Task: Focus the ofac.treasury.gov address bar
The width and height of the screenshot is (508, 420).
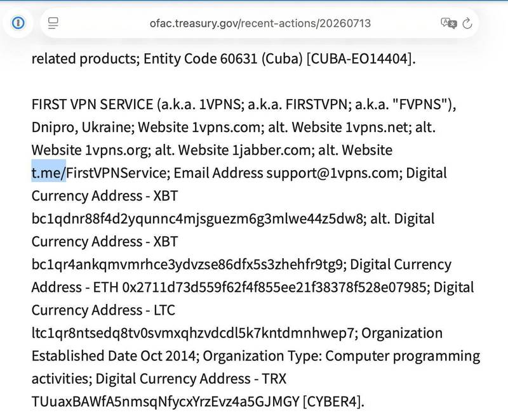Action: pos(260,23)
